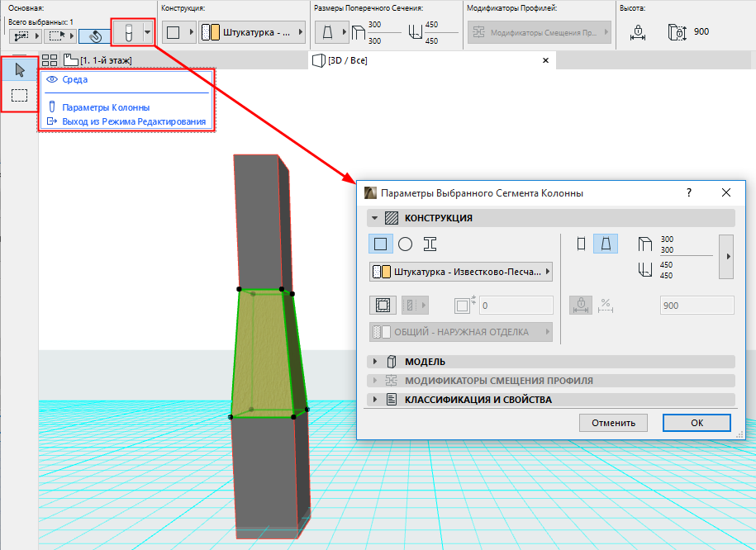Open Параметры Колонны link

106,107
